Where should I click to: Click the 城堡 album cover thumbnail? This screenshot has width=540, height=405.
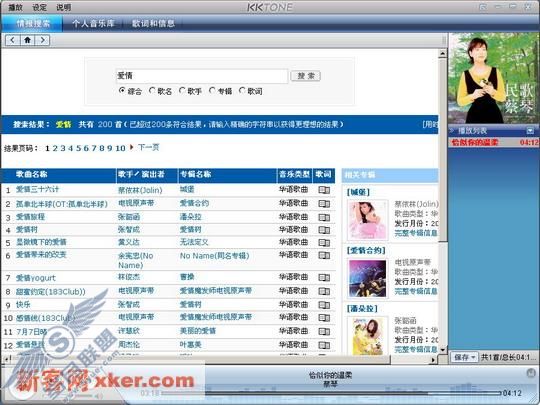[367, 220]
